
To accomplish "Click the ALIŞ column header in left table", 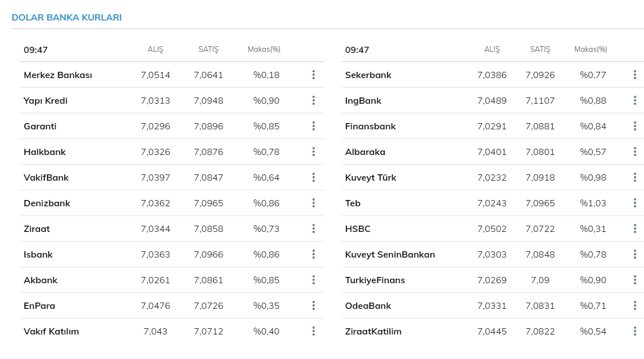I will pyautogui.click(x=155, y=50).
